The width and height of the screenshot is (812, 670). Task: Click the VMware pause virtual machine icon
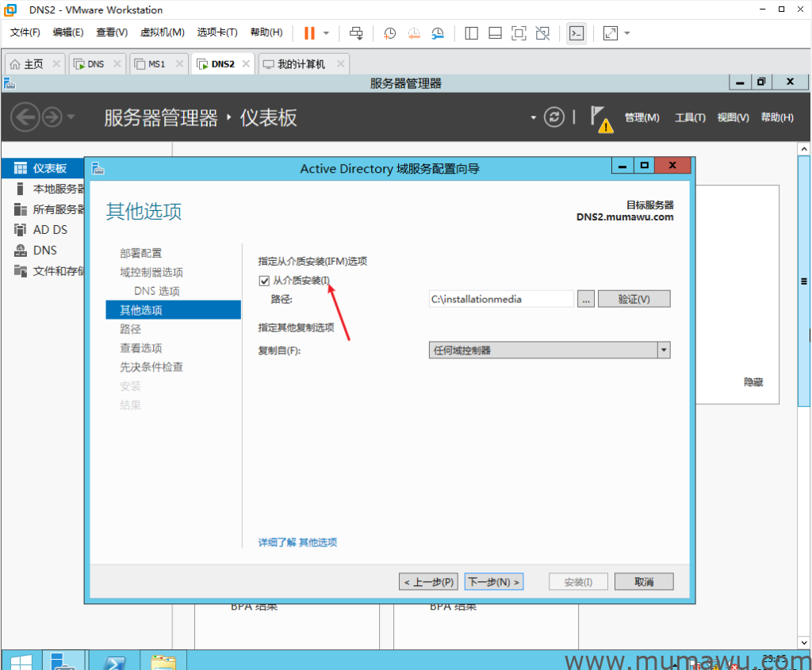(x=308, y=33)
